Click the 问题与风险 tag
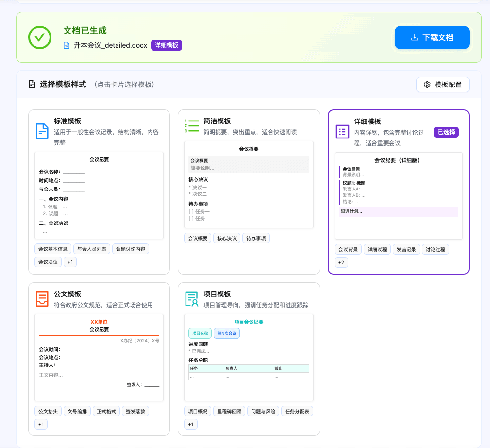The image size is (490, 448). coord(263,411)
